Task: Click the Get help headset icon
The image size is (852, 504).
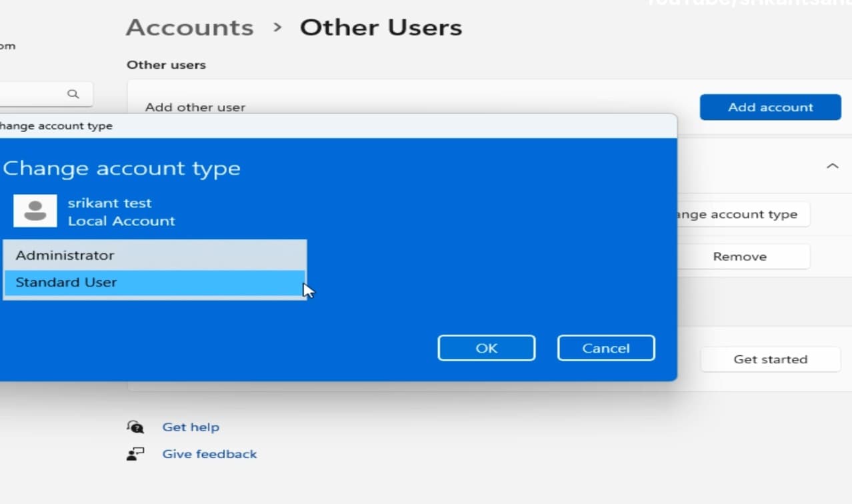Action: point(135,427)
